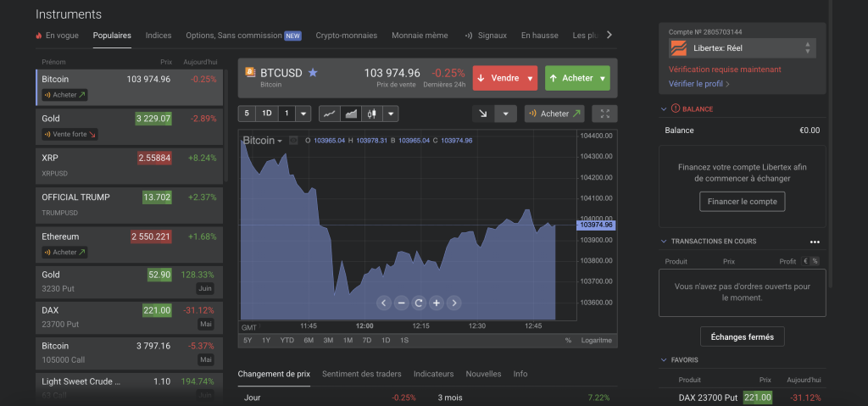This screenshot has width=868, height=406.
Task: Open the interval dropdown arrow
Action: (x=303, y=114)
